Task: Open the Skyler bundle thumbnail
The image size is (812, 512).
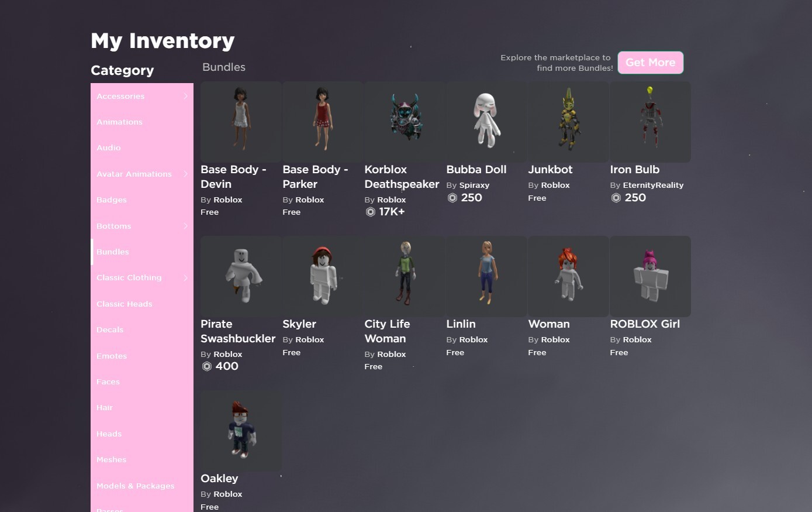Action: coord(322,276)
